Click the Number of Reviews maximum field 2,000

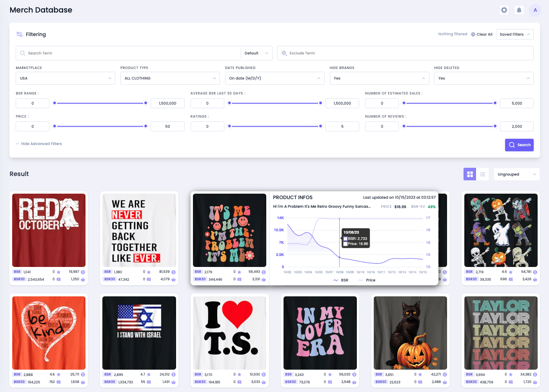[517, 127]
